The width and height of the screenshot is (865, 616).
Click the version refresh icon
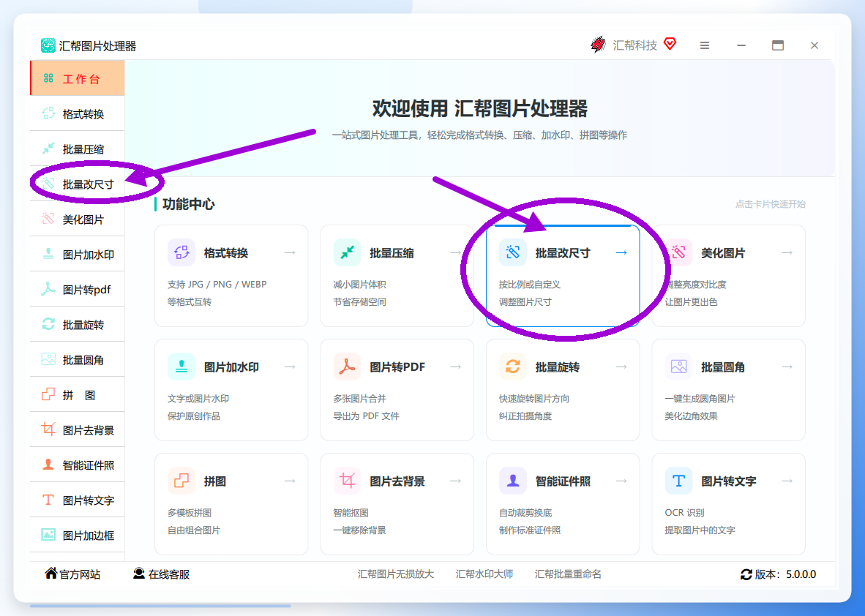(x=746, y=574)
